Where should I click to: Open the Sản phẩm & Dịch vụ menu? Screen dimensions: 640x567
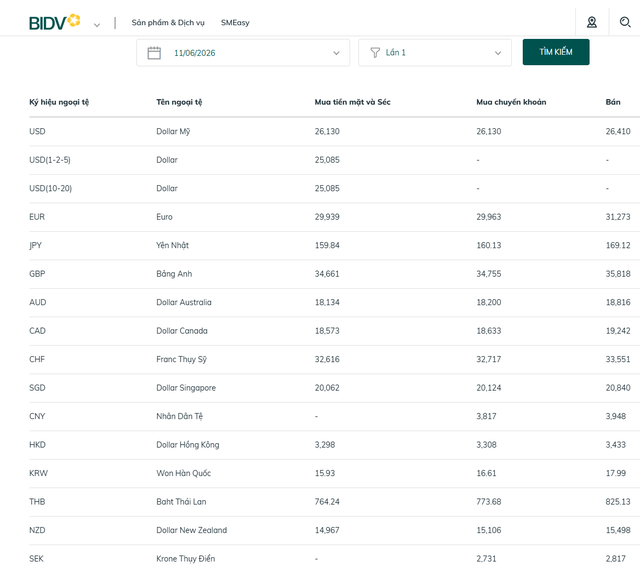(x=168, y=23)
